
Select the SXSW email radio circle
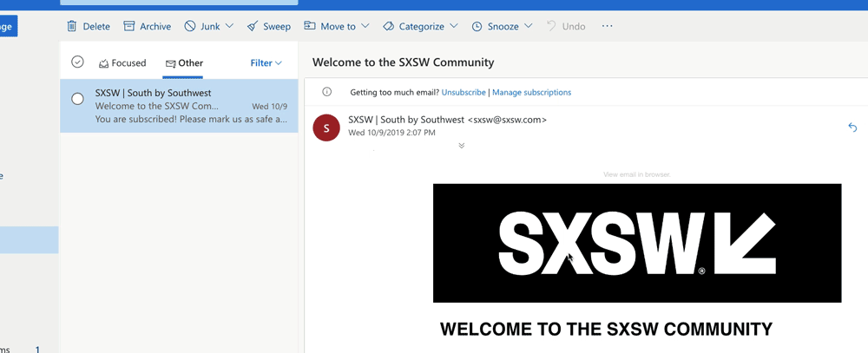(x=77, y=99)
